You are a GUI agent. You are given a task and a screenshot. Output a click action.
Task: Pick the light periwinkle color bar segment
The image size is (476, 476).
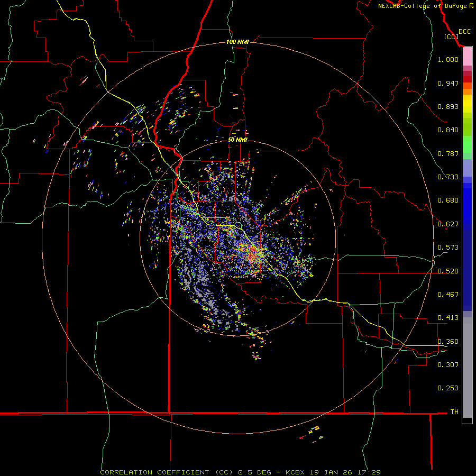point(467,168)
